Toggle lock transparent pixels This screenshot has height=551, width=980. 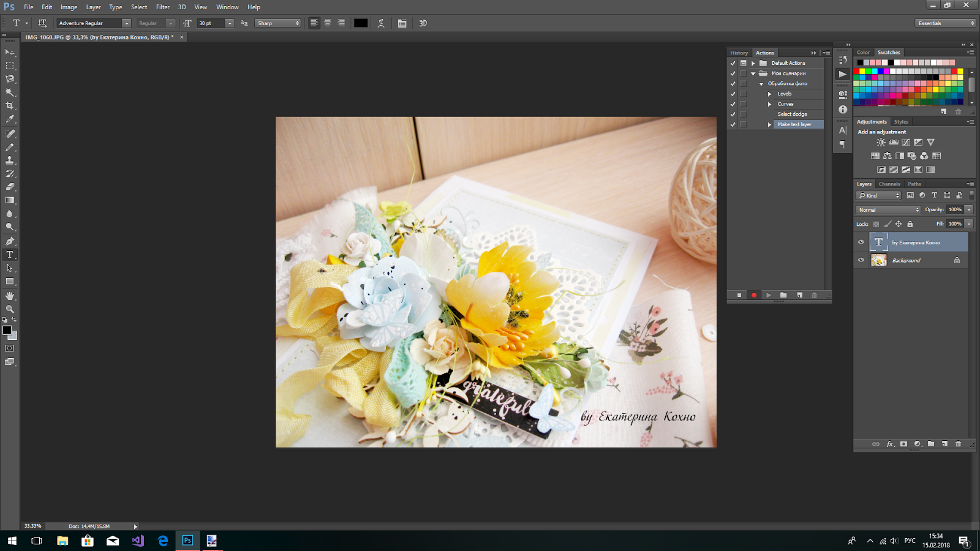(x=876, y=224)
